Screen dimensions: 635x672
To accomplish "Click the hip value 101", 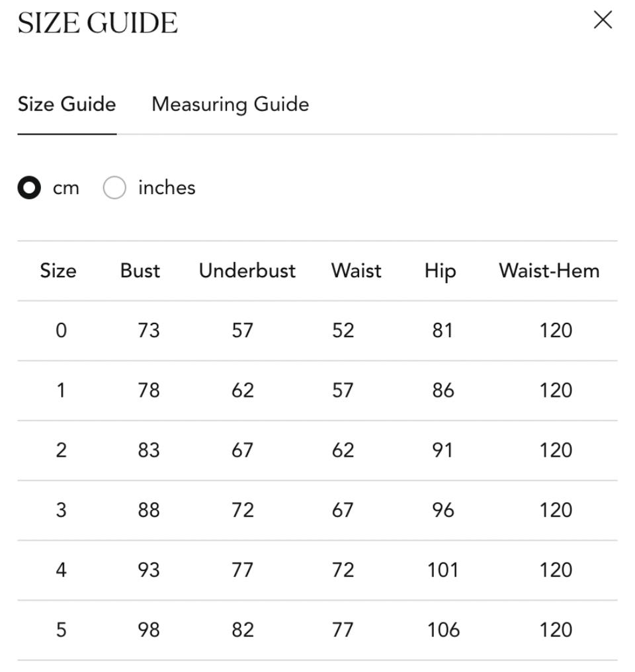I will [443, 570].
